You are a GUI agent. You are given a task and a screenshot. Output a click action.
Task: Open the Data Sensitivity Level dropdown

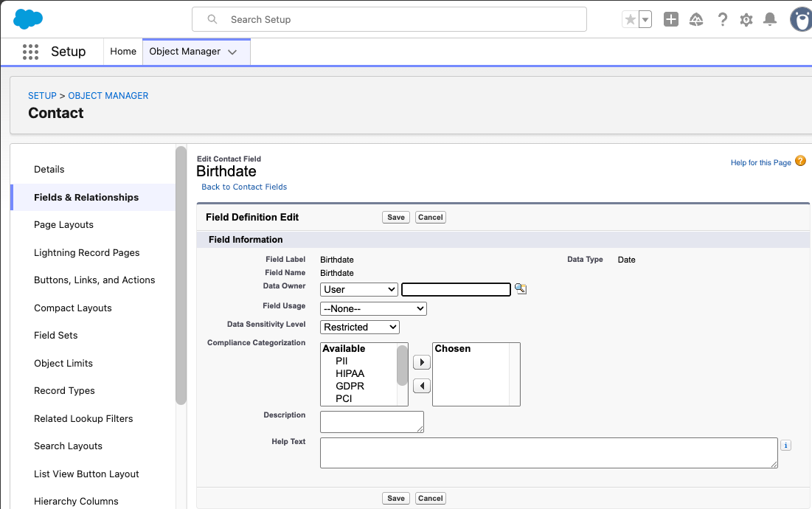tap(360, 327)
